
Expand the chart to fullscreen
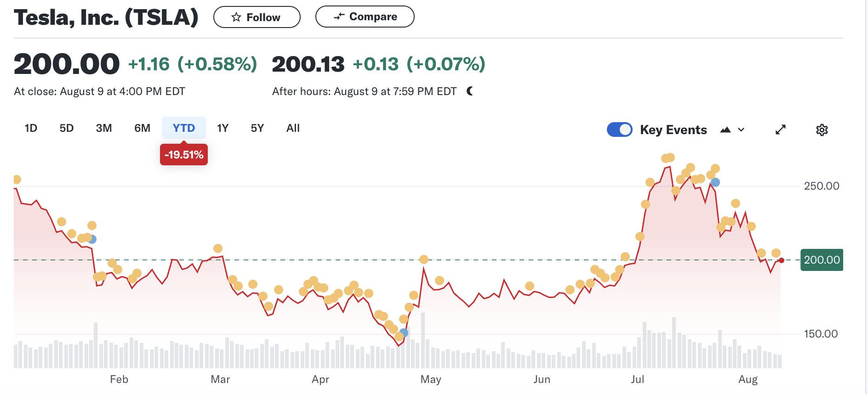coord(780,130)
